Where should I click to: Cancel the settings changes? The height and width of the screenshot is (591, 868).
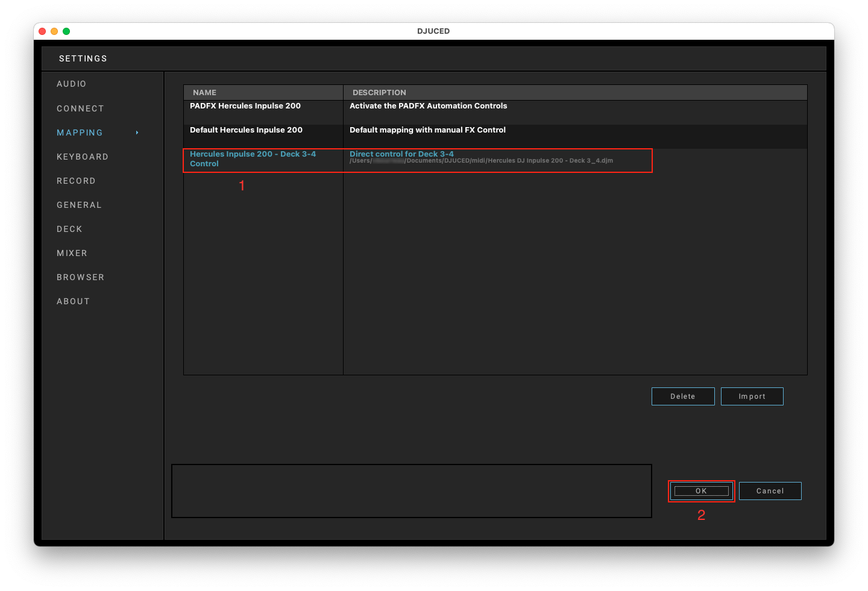point(770,491)
